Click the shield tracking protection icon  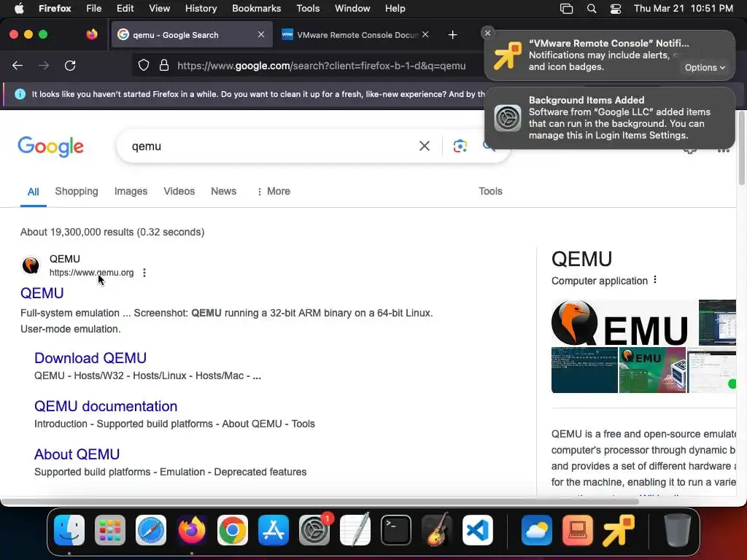pos(144,66)
